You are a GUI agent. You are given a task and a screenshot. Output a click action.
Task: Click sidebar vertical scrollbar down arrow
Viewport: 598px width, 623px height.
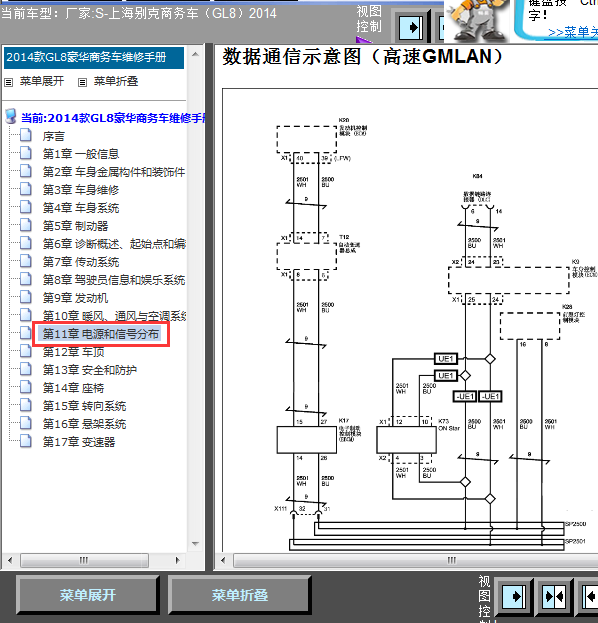coord(195,544)
